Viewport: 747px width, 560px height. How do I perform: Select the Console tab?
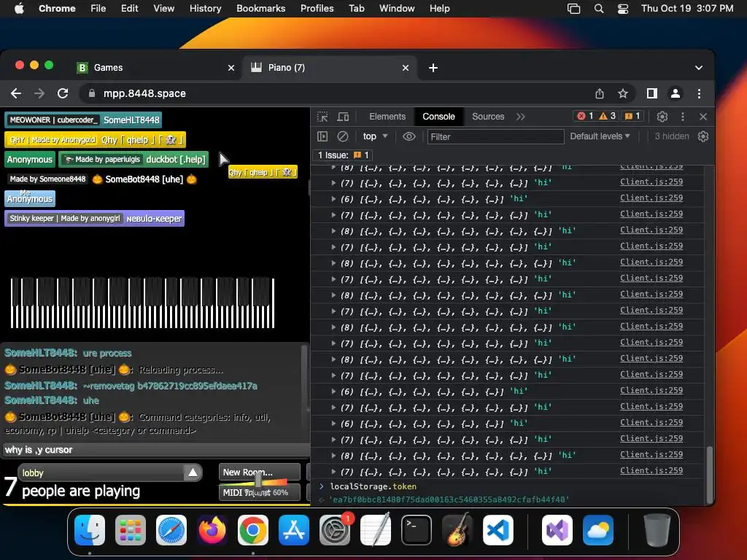tap(438, 117)
